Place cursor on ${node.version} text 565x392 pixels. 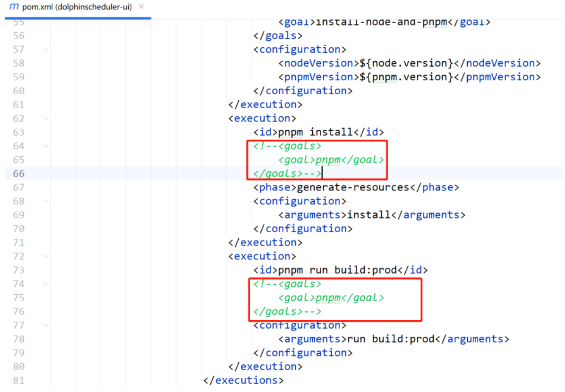(x=406, y=63)
